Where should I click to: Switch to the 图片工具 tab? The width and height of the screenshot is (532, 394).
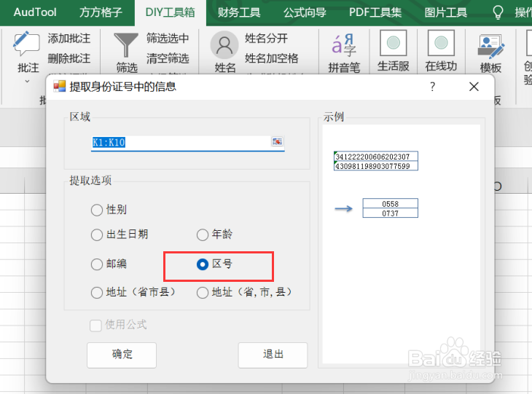[445, 12]
